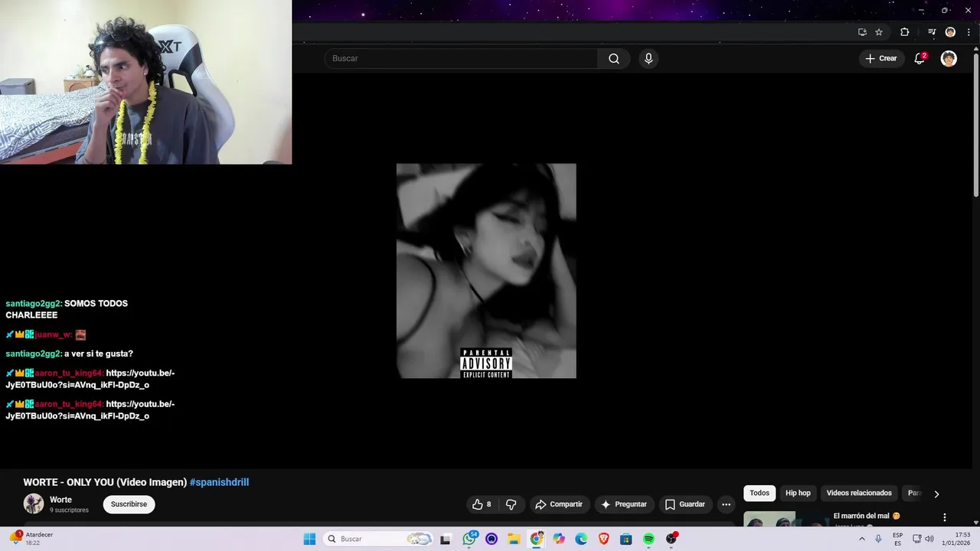Image resolution: width=980 pixels, height=551 pixels.
Task: Open Spotify from the taskbar
Action: click(648, 539)
